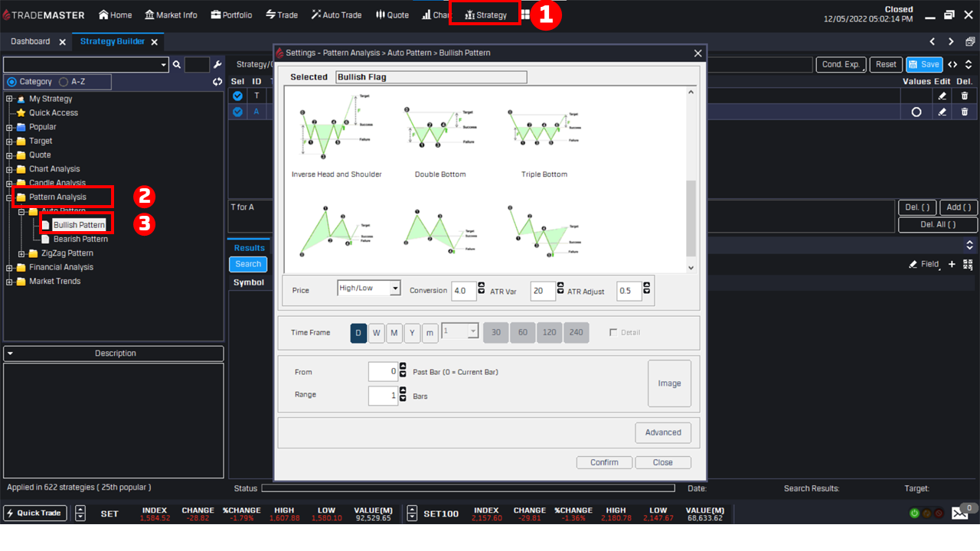The image size is (980, 551).
Task: Open the Portfolio menu
Action: coord(231,15)
